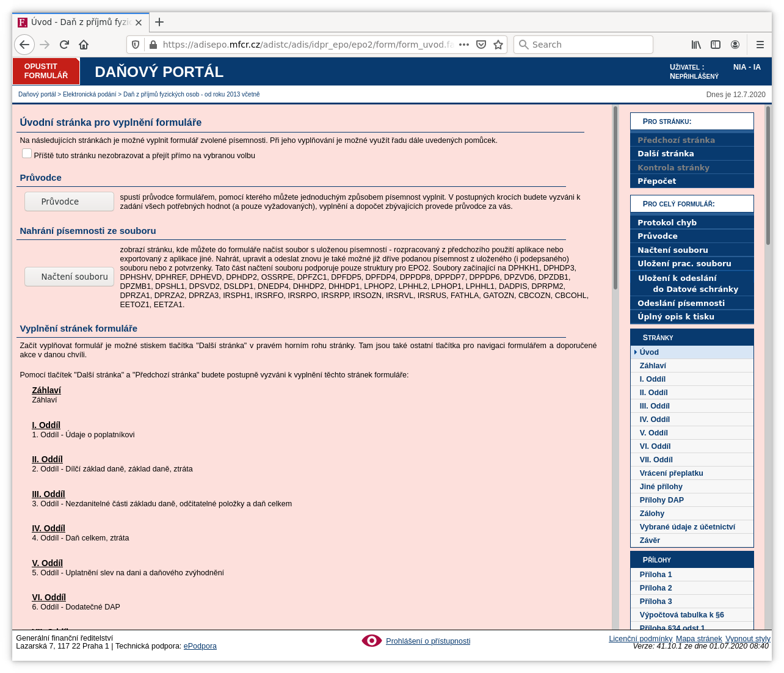This screenshot has width=784, height=673.
Task: Open II. Oddíl in the Stránky list
Action: coord(692,393)
